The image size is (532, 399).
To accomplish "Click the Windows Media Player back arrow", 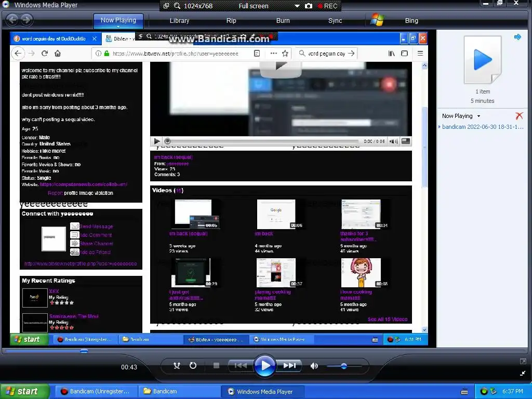I will (12, 20).
